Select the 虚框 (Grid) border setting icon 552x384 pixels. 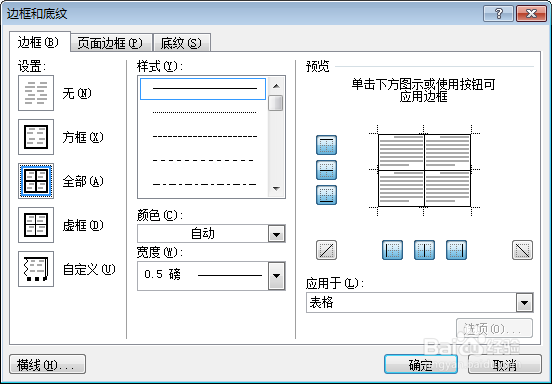tap(36, 225)
